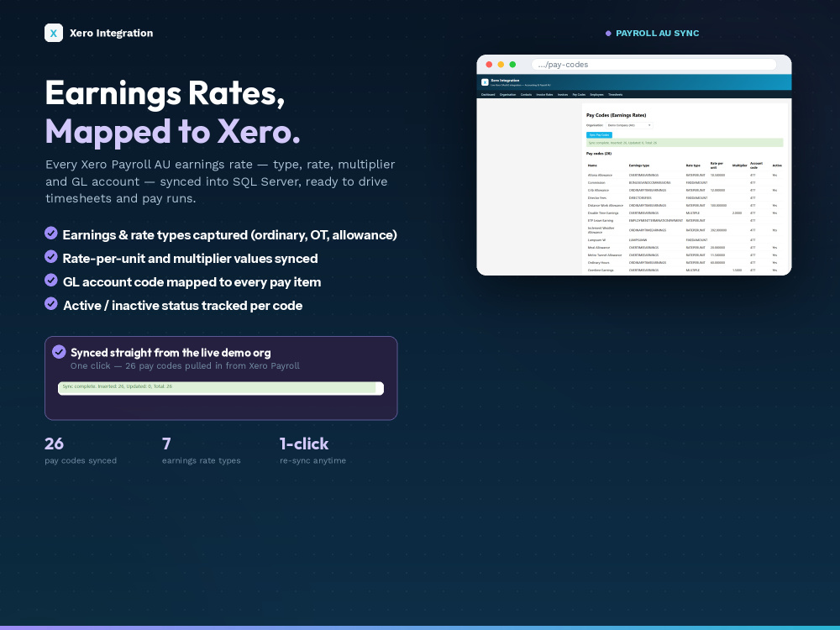Click the Multiplier column header
The height and width of the screenshot is (630, 840).
coord(740,165)
